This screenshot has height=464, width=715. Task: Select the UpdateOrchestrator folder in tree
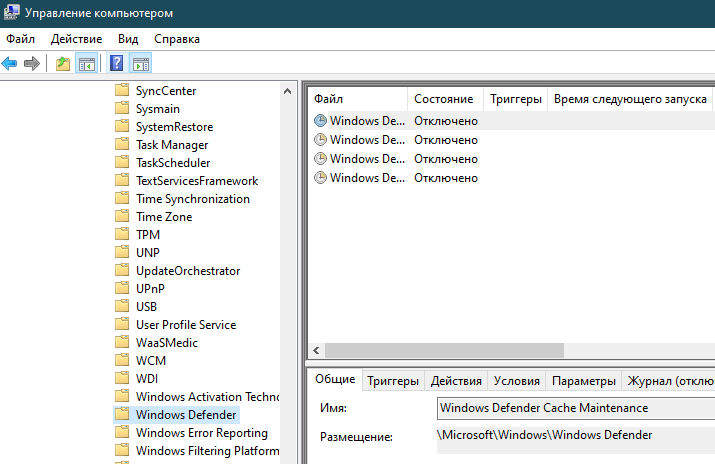pyautogui.click(x=188, y=271)
